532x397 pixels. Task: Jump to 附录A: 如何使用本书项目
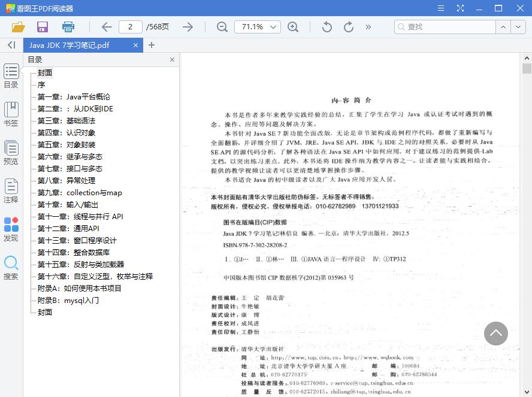(x=79, y=288)
